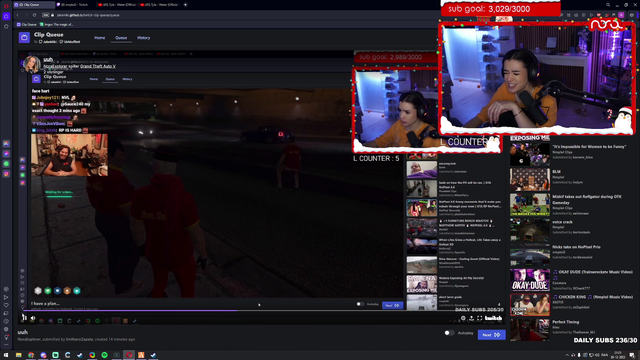Go back in browser history

(18, 15)
